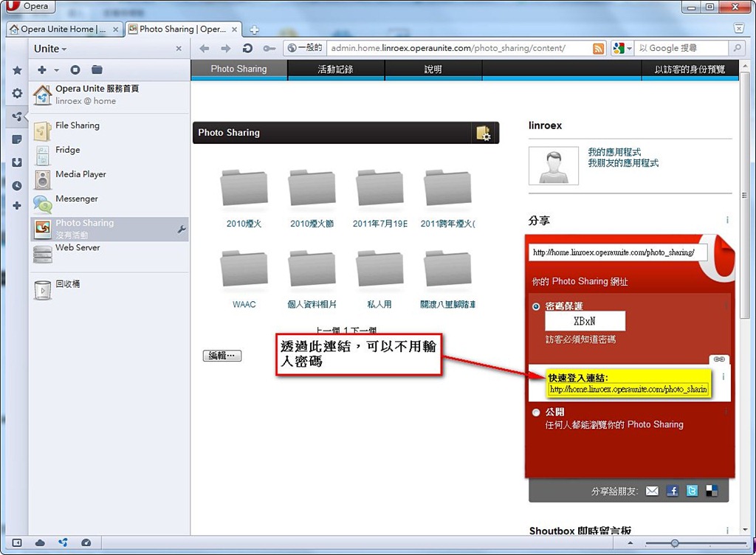Open the Photo Sharing page tab
756x555 pixels.
click(x=238, y=69)
